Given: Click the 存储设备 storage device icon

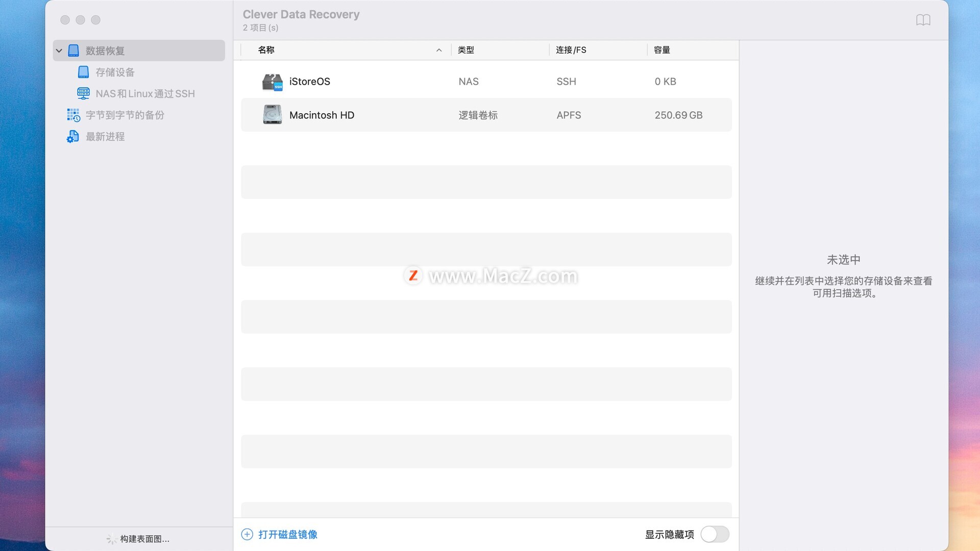Looking at the screenshot, I should (83, 72).
